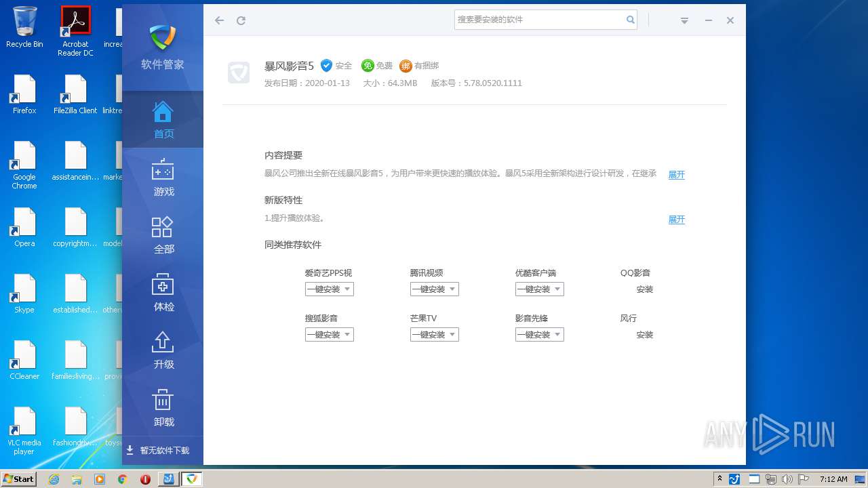Open the VLC media player shortcut
Image resolution: width=868 pixels, height=488 pixels.
point(24,430)
